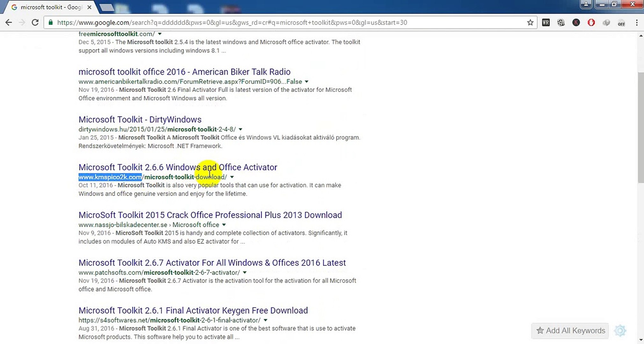Open the WR extension icon
The width and height of the screenshot is (644, 344).
click(x=546, y=23)
